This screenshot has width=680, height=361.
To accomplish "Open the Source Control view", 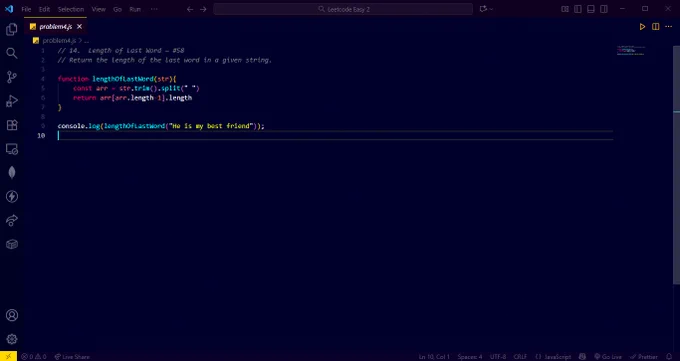I will coord(12,77).
